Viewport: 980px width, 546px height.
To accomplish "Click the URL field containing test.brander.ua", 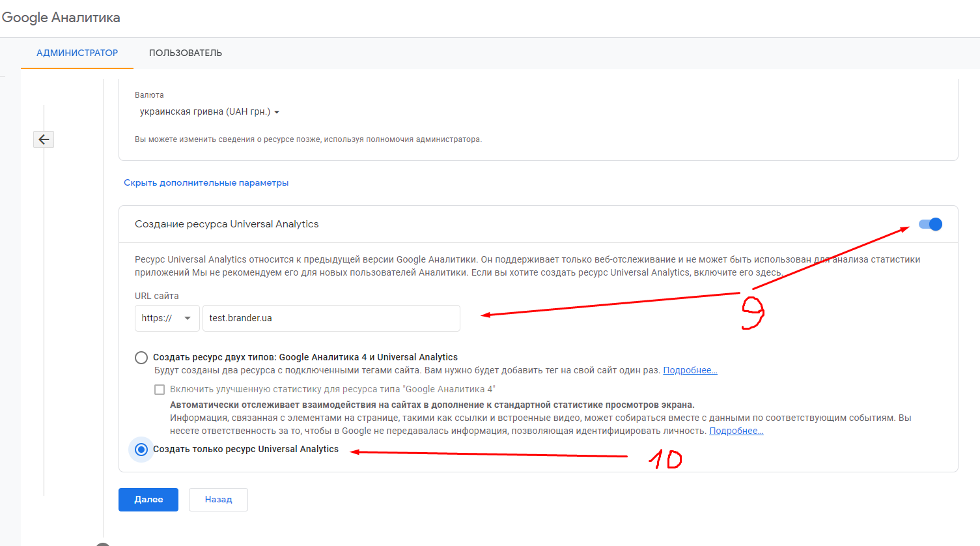I will 331,319.
